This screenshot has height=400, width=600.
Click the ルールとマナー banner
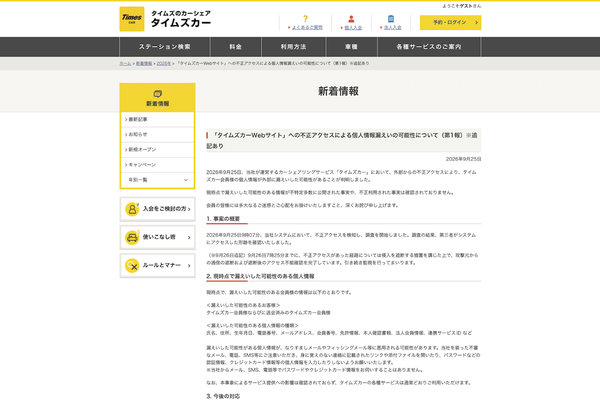pos(157,265)
